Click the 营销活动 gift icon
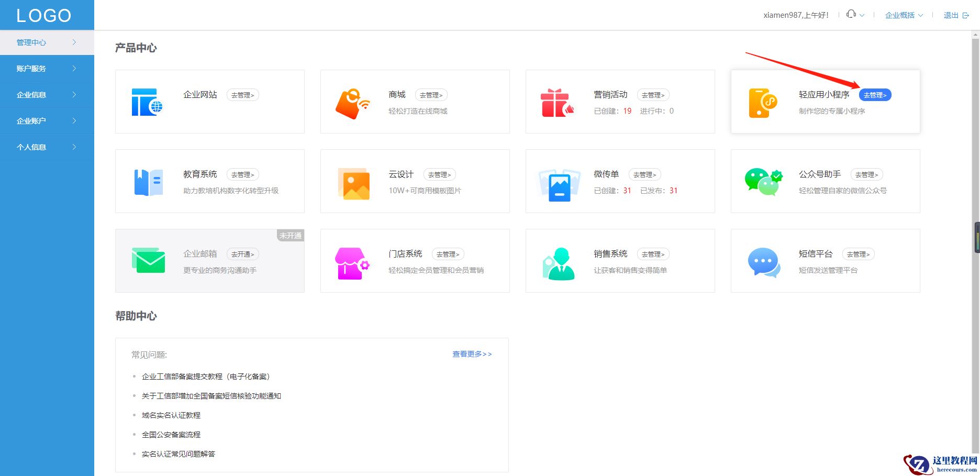Screen dimensions: 980x476 (x=556, y=101)
